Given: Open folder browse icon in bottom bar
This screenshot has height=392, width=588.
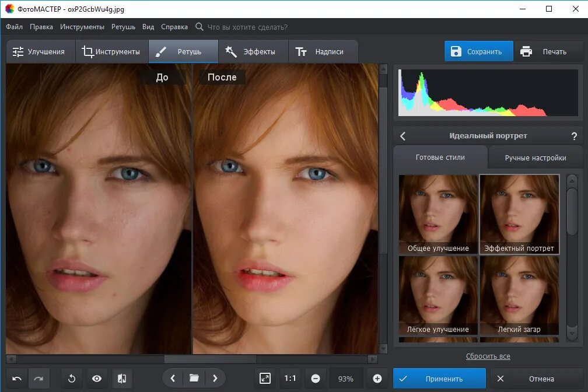Looking at the screenshot, I should pyautogui.click(x=194, y=378).
